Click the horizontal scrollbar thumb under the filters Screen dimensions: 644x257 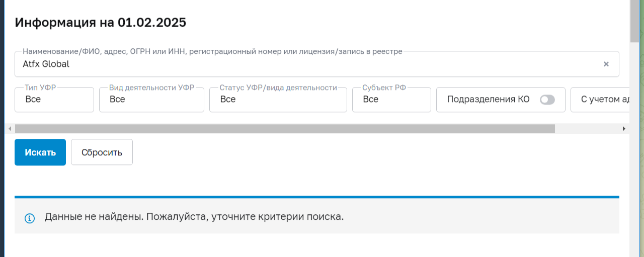[x=285, y=129]
